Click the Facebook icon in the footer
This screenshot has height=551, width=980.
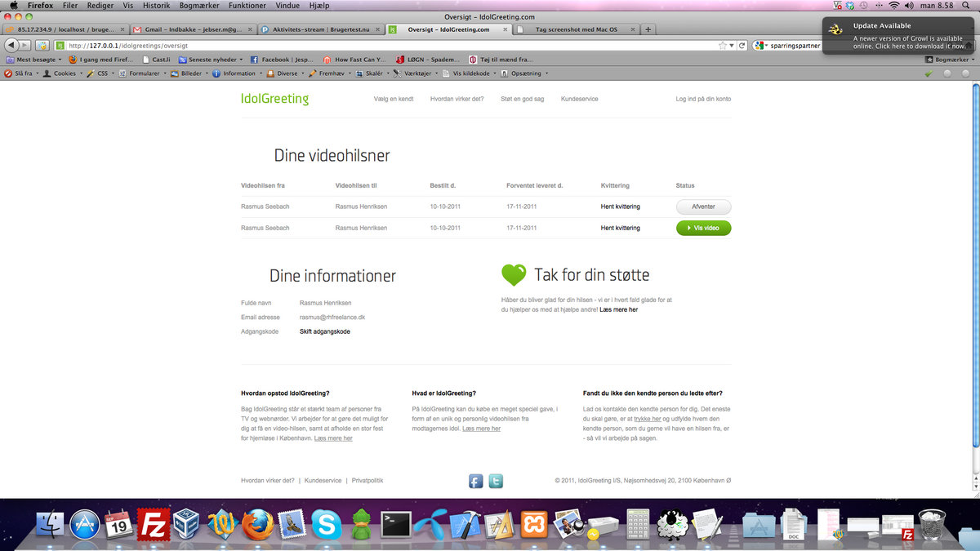point(476,482)
